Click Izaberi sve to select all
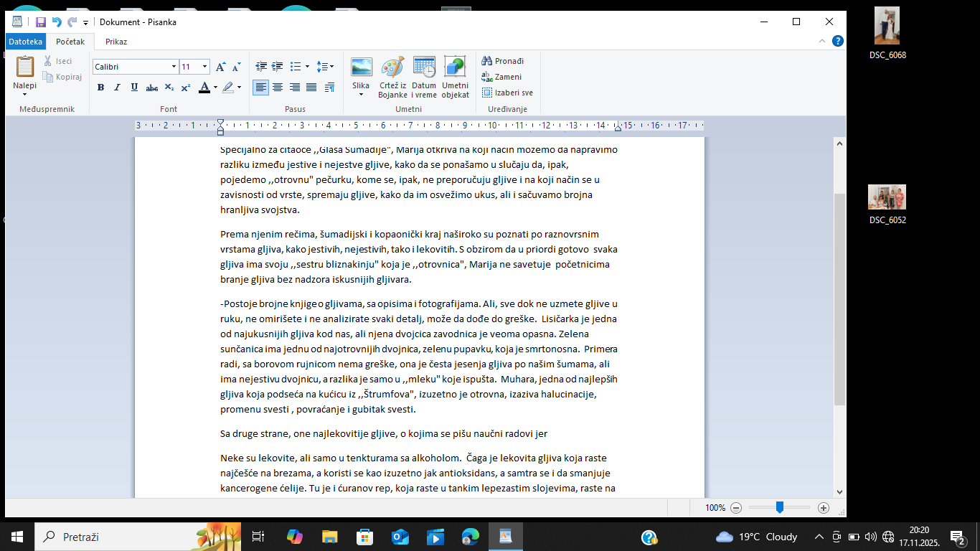This screenshot has width=980, height=551. tap(507, 93)
